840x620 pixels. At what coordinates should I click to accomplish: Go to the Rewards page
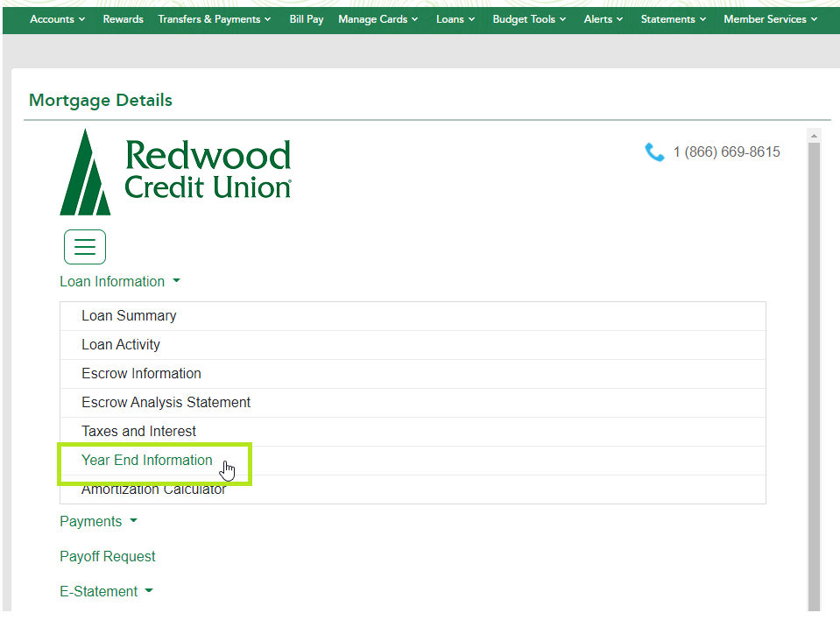(124, 19)
